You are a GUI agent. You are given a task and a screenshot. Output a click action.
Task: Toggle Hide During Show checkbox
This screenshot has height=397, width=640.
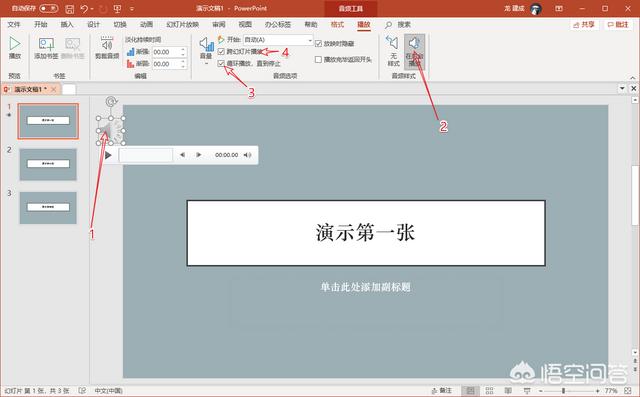318,43
